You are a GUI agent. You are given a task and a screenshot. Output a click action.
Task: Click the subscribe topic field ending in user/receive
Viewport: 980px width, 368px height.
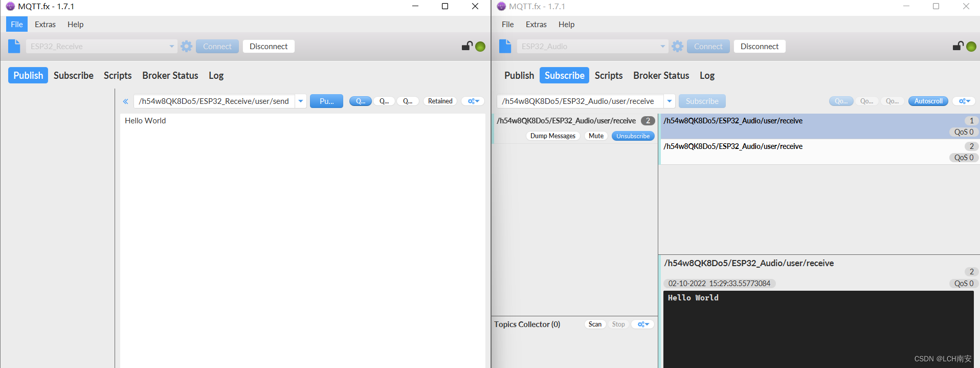click(580, 101)
